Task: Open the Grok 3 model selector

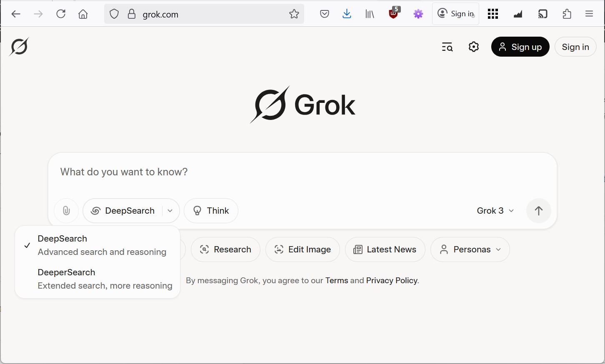Action: tap(495, 211)
